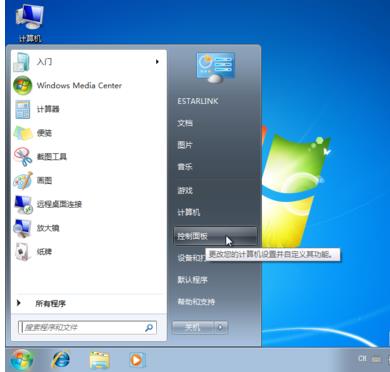Click the search programs and files box
390x372 pixels.
pyautogui.click(x=87, y=328)
